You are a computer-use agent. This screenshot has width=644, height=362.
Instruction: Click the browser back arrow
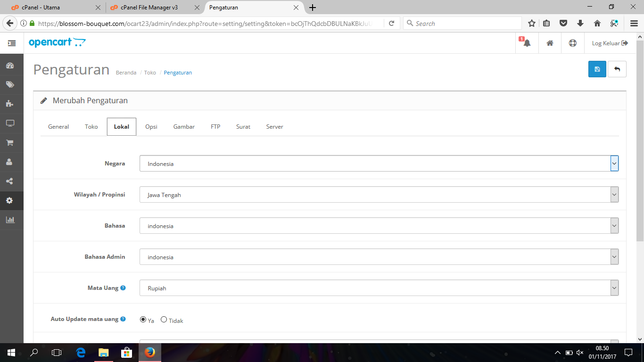(10, 23)
